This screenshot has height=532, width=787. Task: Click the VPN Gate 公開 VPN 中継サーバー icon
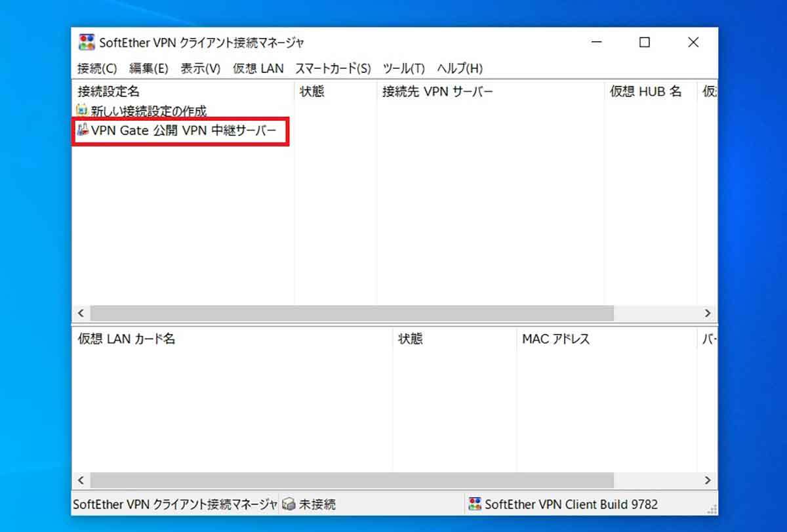[x=82, y=131]
